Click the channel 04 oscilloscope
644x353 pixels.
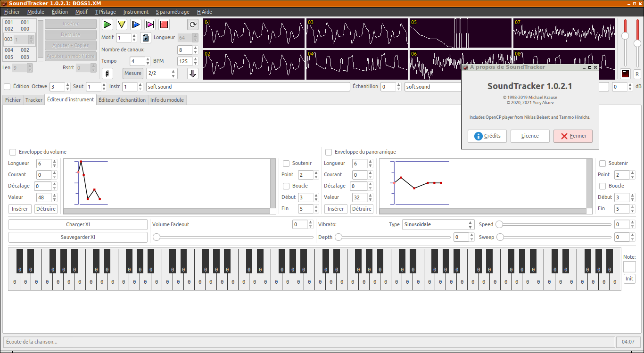(x=357, y=65)
